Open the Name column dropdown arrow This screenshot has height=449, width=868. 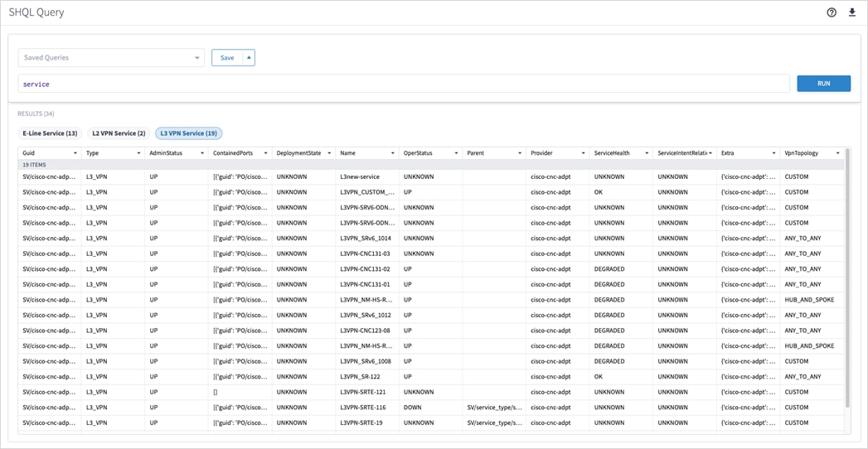click(x=393, y=152)
